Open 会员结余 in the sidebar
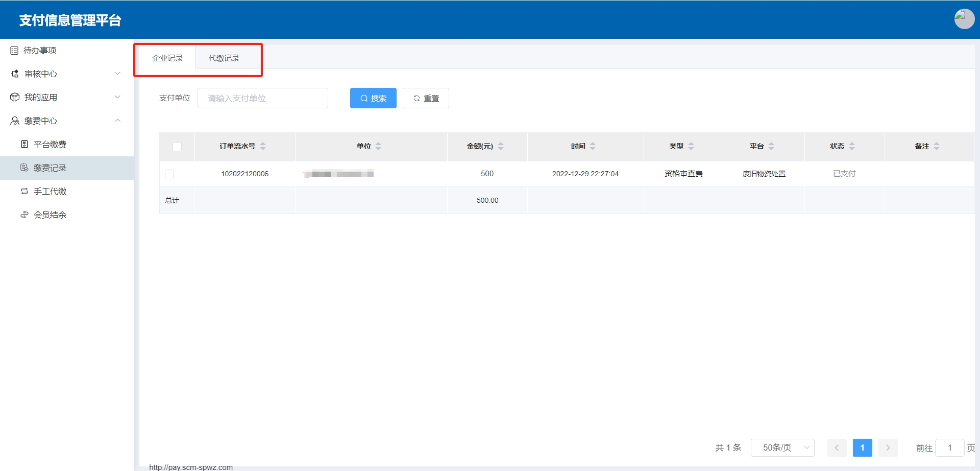 tap(50, 215)
